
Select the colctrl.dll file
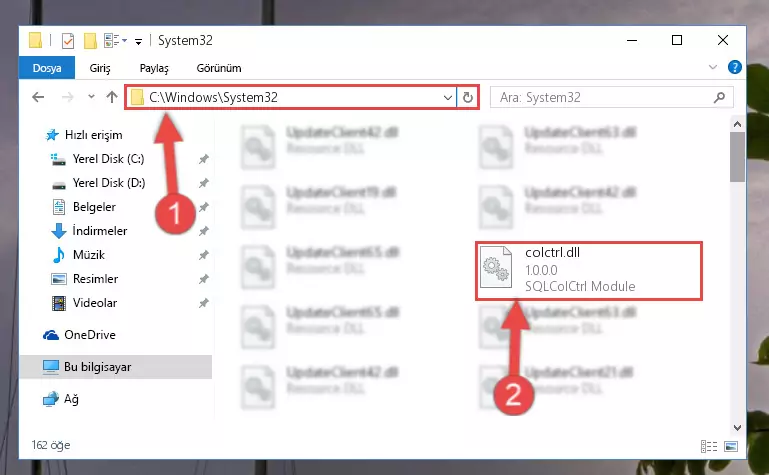coord(589,270)
